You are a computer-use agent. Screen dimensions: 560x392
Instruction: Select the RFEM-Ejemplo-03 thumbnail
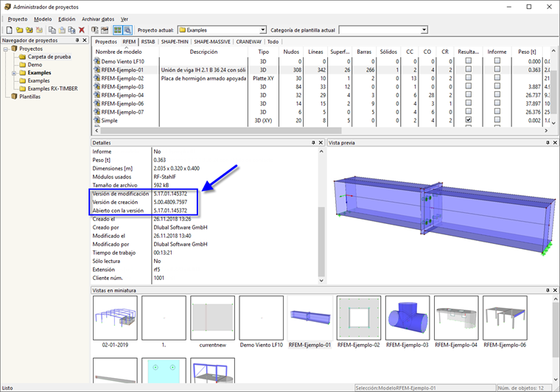pos(407,318)
